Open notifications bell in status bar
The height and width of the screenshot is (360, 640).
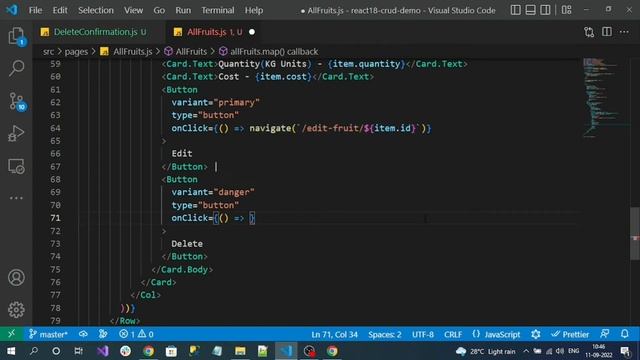625,334
